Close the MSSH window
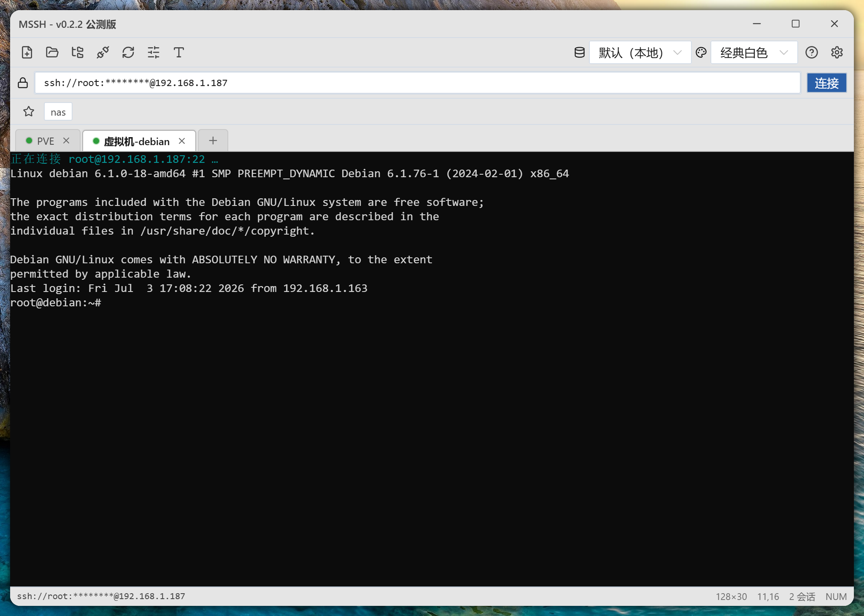The width and height of the screenshot is (864, 616). click(x=834, y=24)
